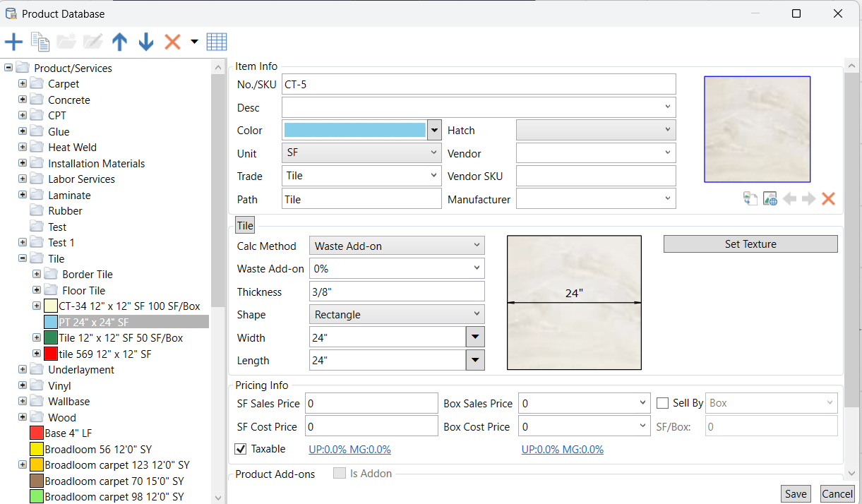Open the Unit dropdown
Viewport: 862px width, 504px height.
click(361, 152)
